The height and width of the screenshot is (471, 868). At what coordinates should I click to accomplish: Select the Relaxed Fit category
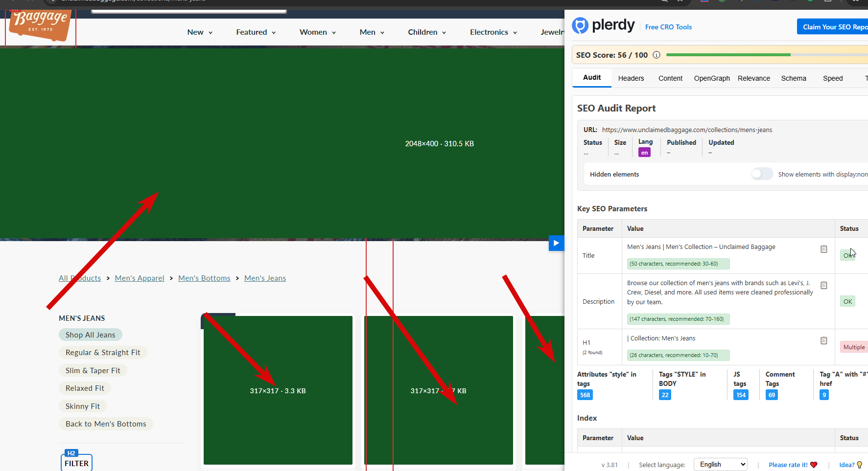[85, 388]
